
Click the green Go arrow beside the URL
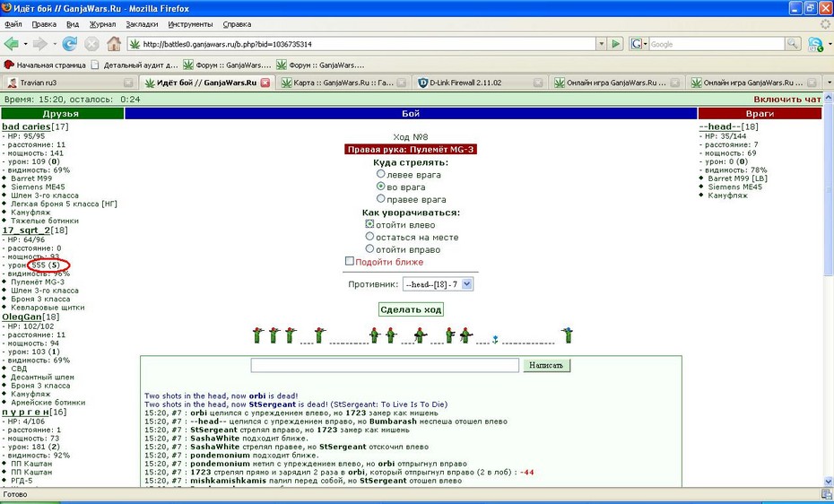(616, 44)
